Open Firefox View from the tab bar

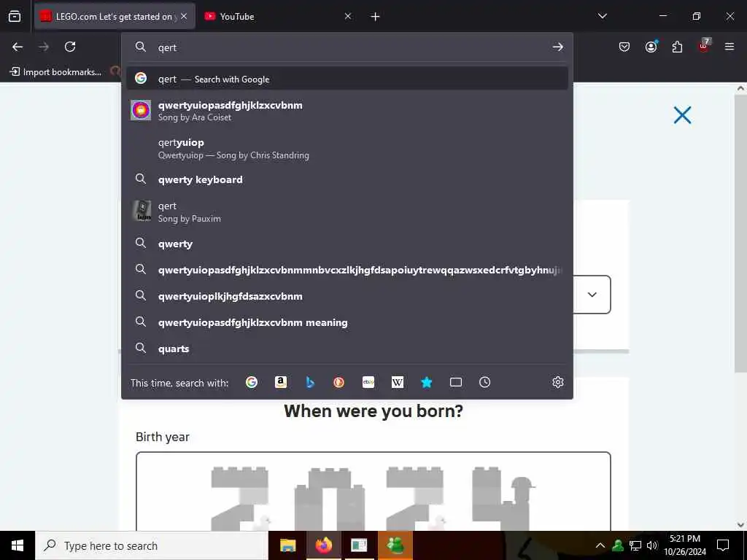coord(15,17)
